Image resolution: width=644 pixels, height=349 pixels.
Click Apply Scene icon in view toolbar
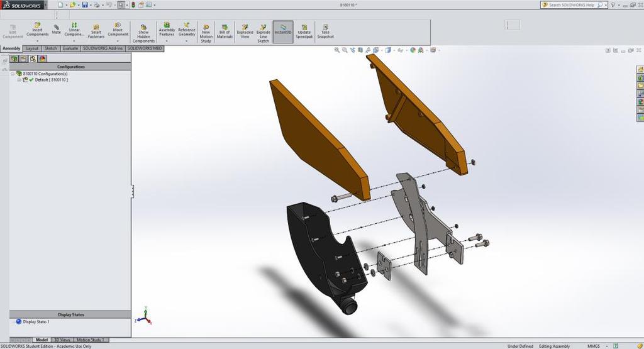pos(421,50)
